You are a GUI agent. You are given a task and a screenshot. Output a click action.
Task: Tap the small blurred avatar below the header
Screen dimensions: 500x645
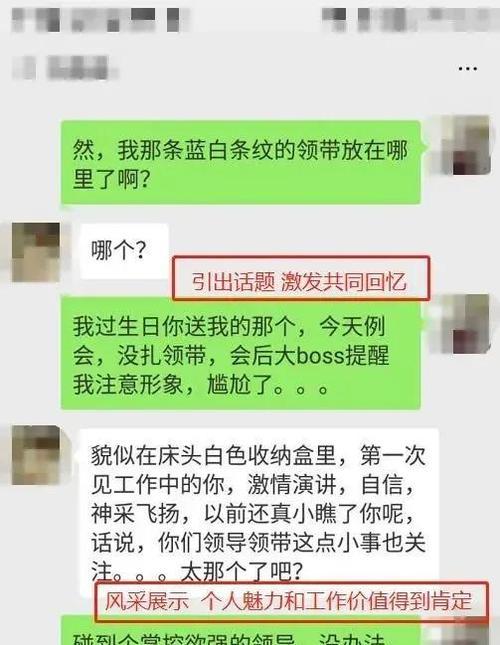(23, 68)
